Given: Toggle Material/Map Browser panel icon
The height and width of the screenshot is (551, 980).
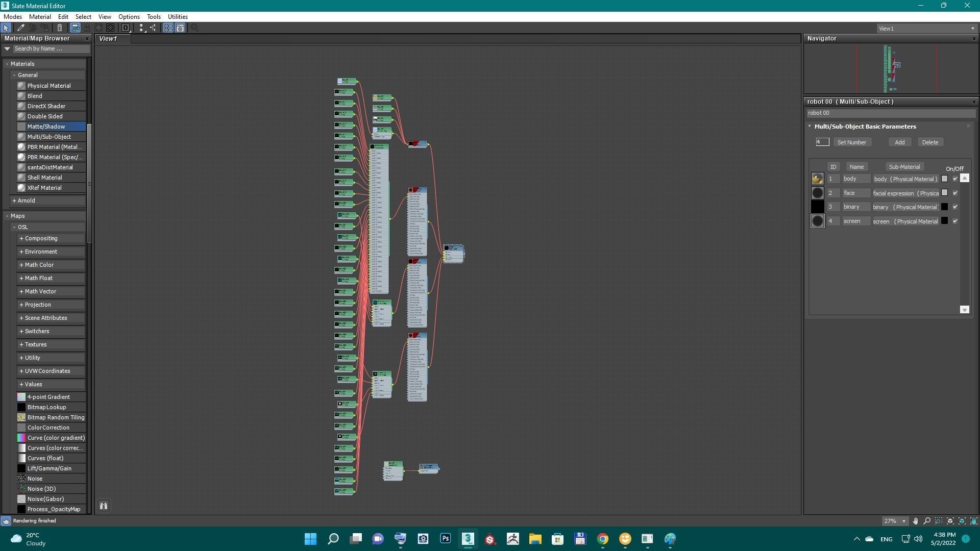Looking at the screenshot, I should tap(168, 28).
